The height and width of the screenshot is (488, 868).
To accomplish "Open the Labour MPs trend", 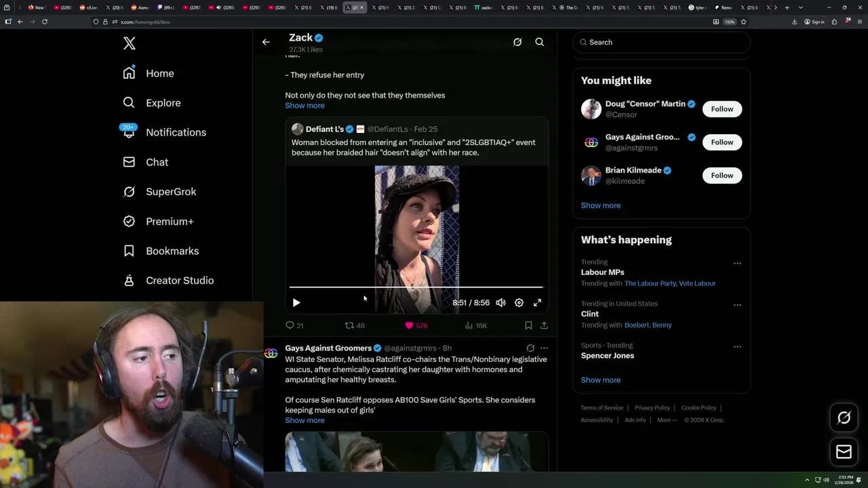I will pyautogui.click(x=602, y=272).
